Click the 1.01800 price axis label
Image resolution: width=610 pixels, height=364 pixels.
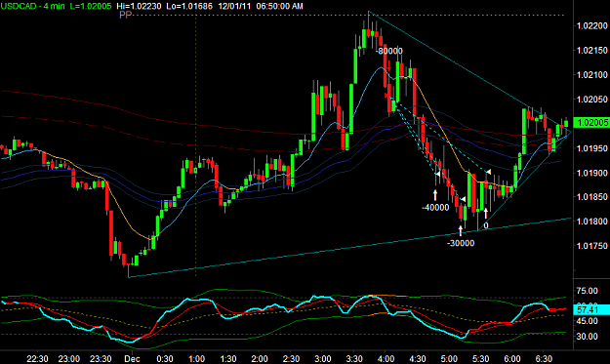tap(591, 222)
